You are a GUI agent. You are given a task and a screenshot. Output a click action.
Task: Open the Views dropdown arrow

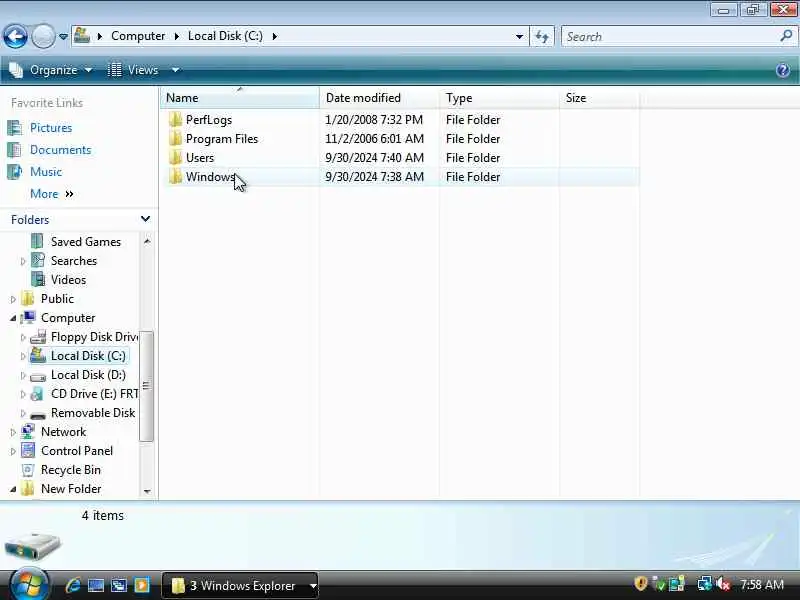(x=175, y=70)
